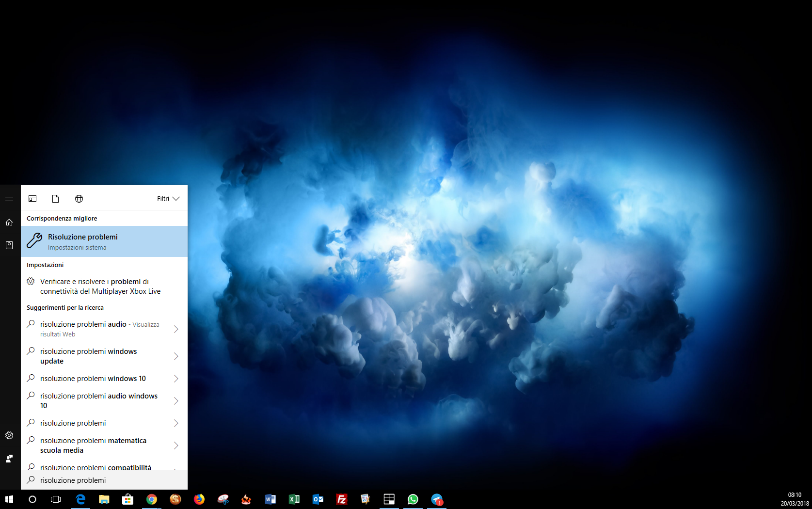Click the Feedback icon in sidebar
This screenshot has height=509, width=812.
pos(9,459)
